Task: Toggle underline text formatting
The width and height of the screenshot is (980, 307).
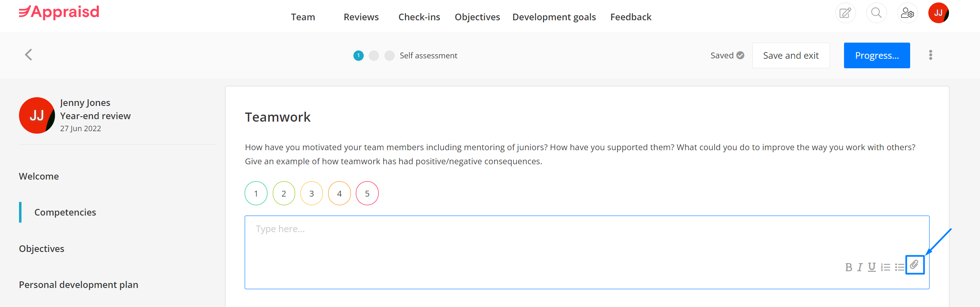Action: click(872, 267)
